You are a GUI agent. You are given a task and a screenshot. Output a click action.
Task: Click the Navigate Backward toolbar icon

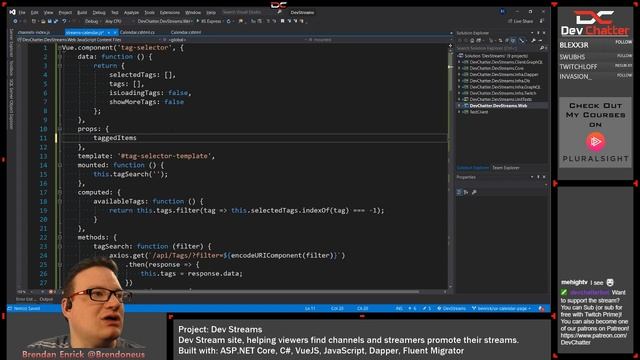(x=16, y=21)
